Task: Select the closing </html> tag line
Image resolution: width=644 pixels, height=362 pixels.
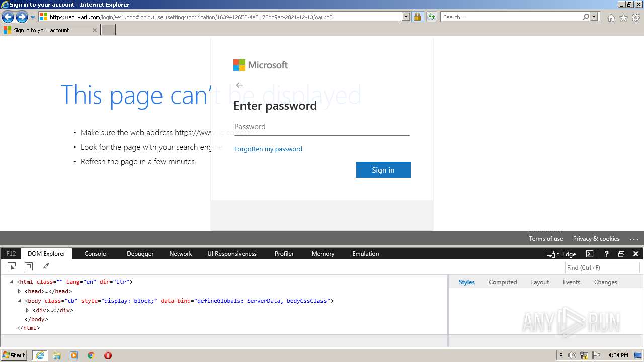Action: pos(28,328)
